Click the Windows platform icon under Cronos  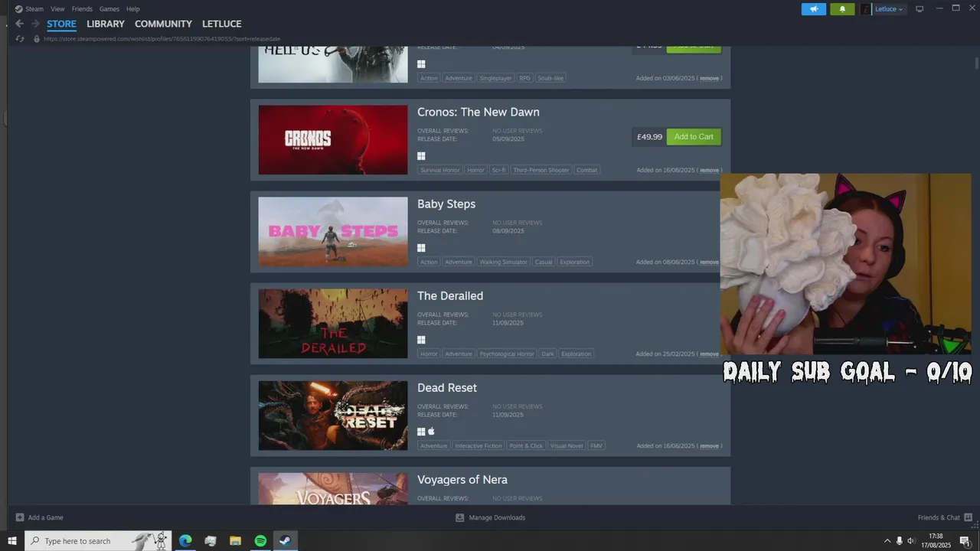pyautogui.click(x=421, y=156)
